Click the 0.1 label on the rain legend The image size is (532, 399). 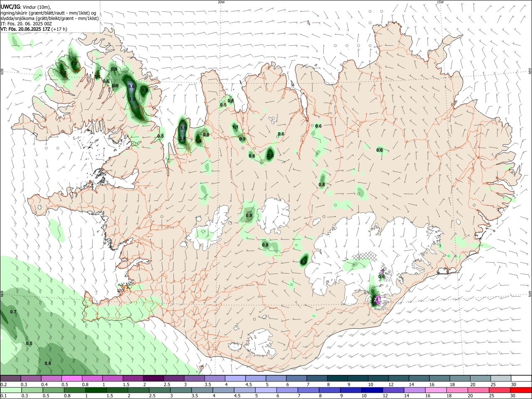[x=3, y=396]
